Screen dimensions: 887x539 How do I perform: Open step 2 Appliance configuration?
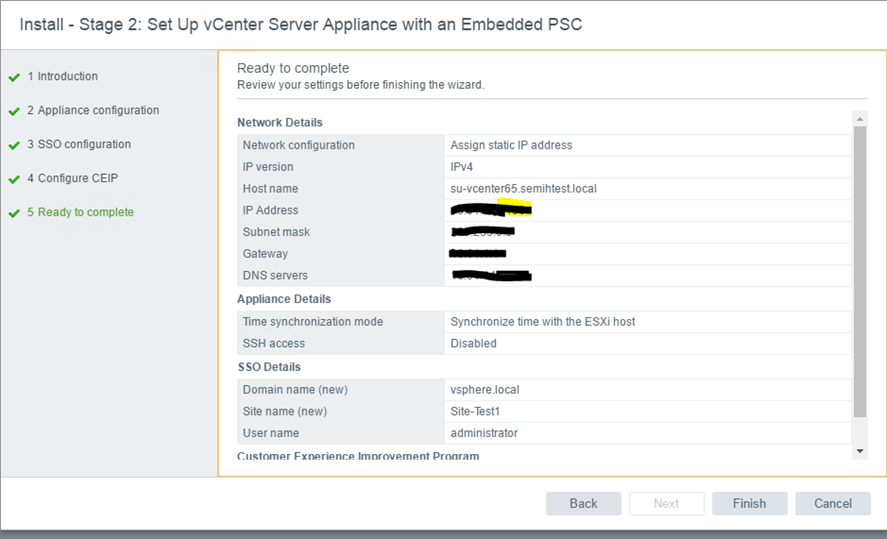[x=93, y=110]
